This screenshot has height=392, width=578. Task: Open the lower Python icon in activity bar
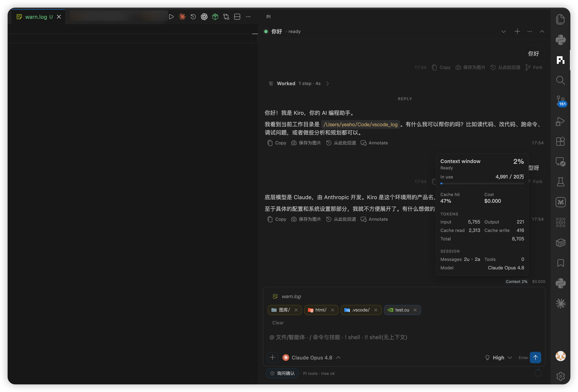(x=560, y=283)
